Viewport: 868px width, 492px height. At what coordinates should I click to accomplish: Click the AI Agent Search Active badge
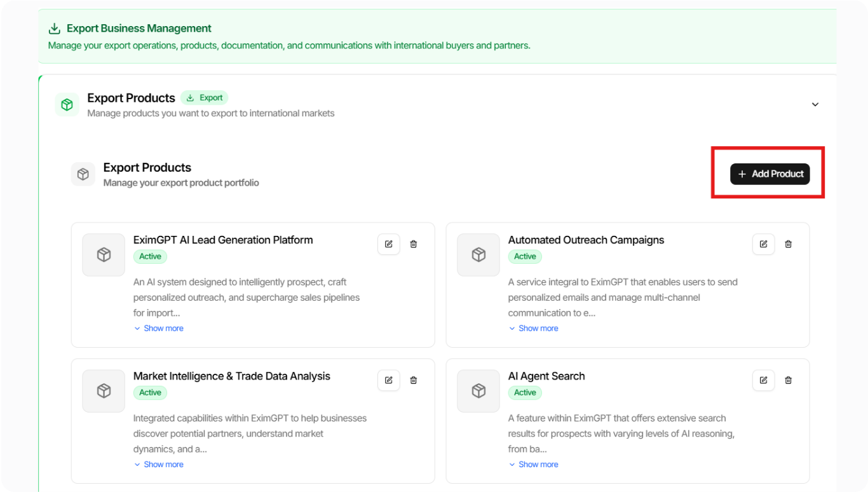tap(525, 393)
